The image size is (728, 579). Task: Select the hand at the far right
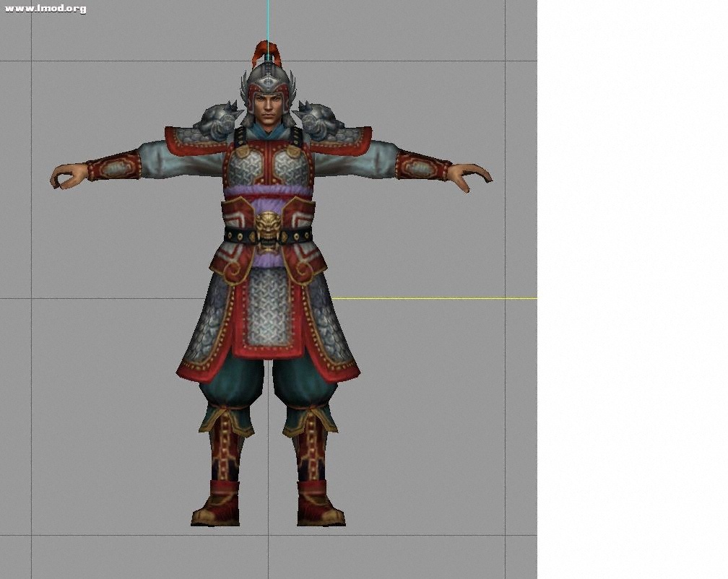469,175
